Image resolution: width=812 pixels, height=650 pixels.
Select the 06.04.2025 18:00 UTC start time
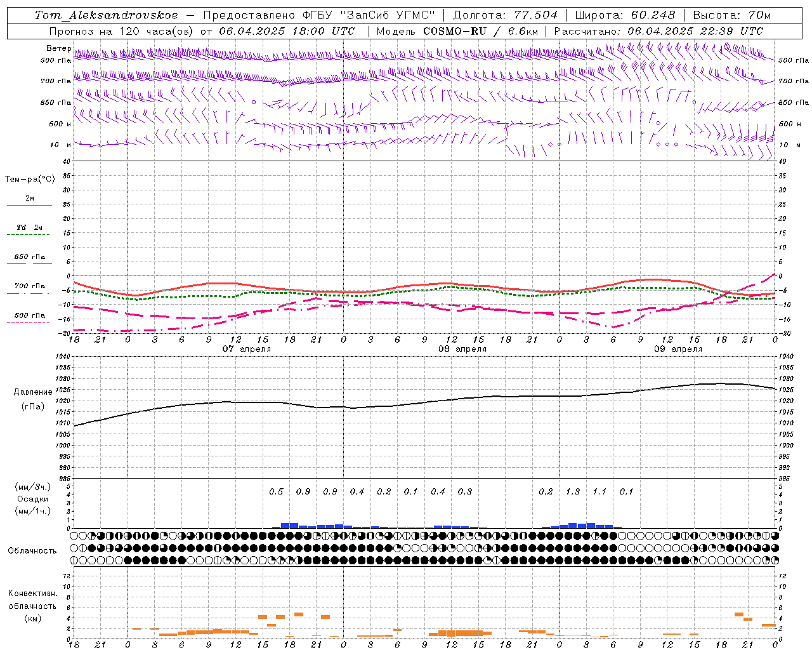coord(287,31)
